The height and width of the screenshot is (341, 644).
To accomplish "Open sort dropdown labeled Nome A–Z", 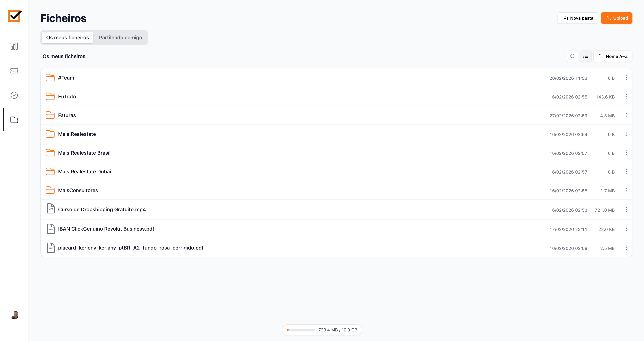I will click(613, 56).
